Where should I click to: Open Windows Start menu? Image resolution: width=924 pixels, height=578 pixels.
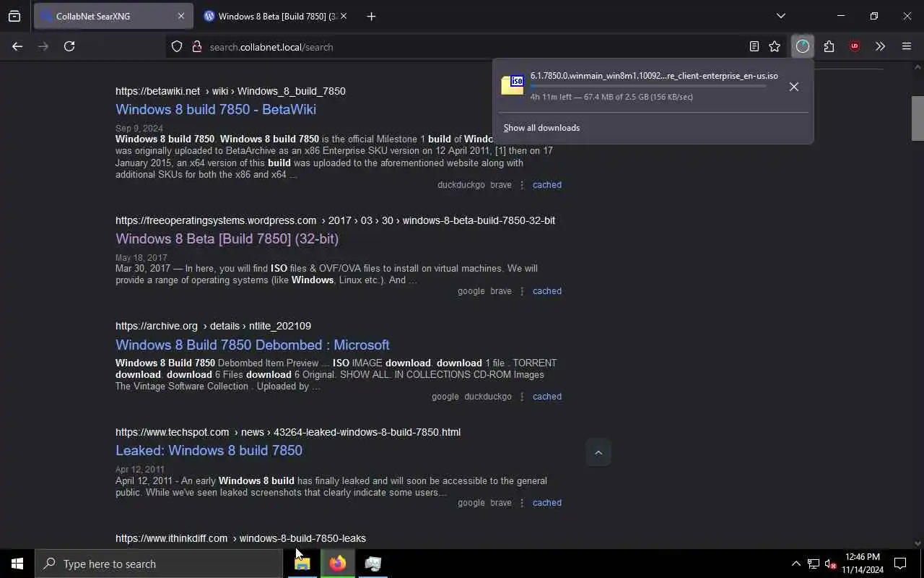(17, 564)
